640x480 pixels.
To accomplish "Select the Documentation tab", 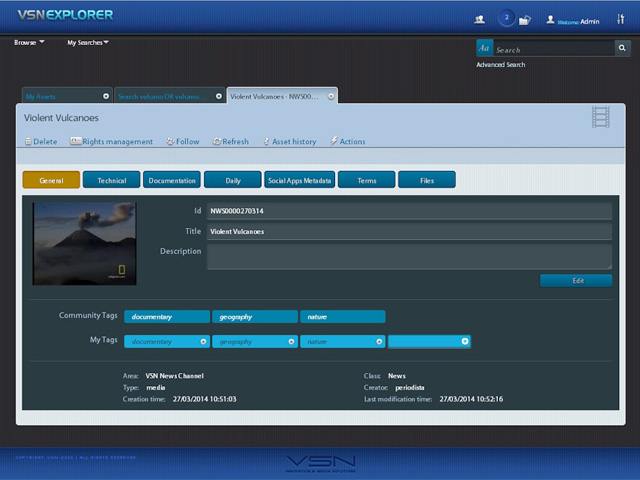I will point(172,180).
